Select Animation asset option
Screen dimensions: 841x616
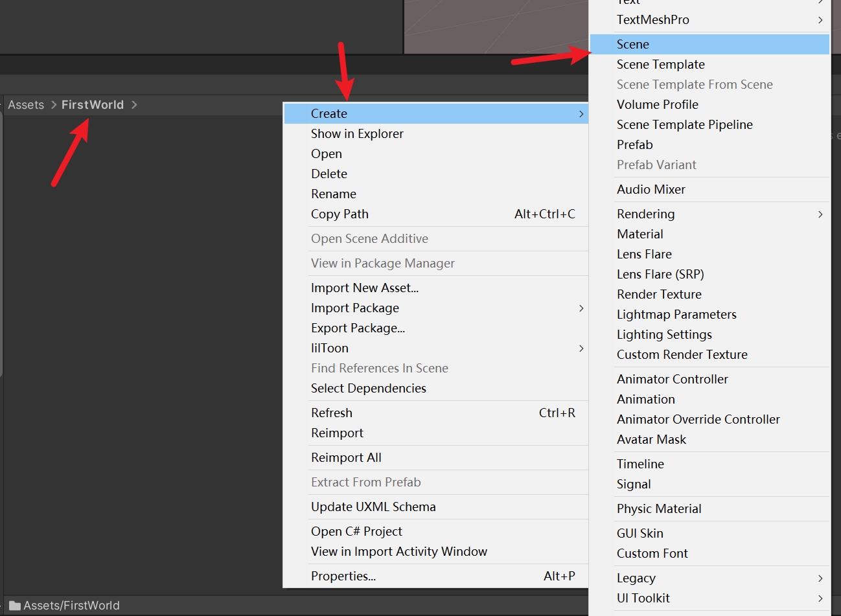pyautogui.click(x=710, y=399)
